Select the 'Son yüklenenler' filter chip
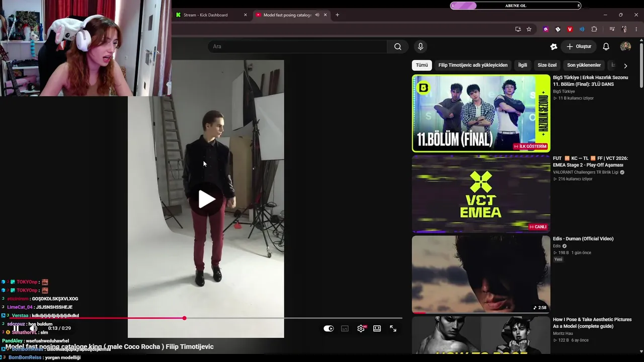644x362 pixels. [584, 65]
